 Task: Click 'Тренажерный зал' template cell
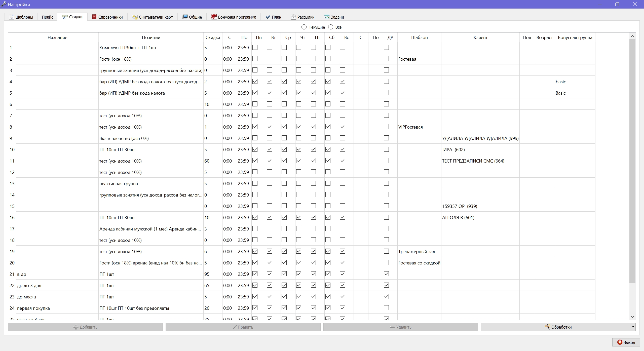coord(419,251)
